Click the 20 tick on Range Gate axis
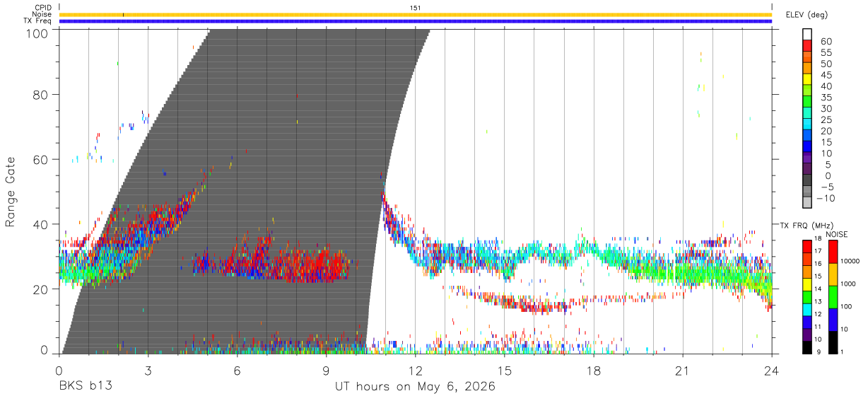The width and height of the screenshot is (868, 401). tap(41, 289)
